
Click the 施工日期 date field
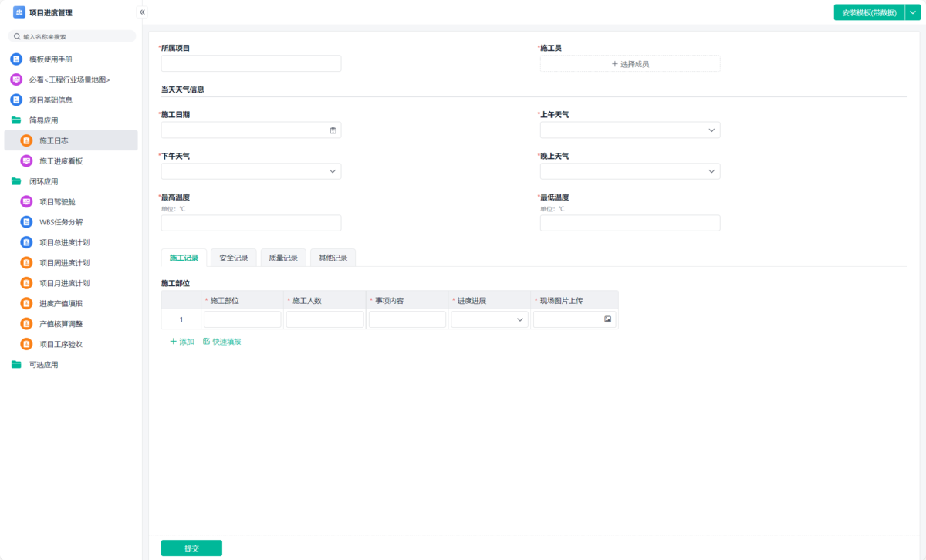pos(251,130)
